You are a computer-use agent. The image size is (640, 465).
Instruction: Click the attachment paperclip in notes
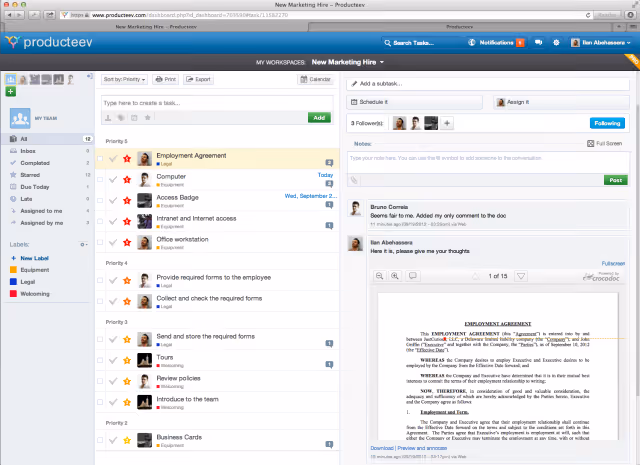tap(354, 180)
